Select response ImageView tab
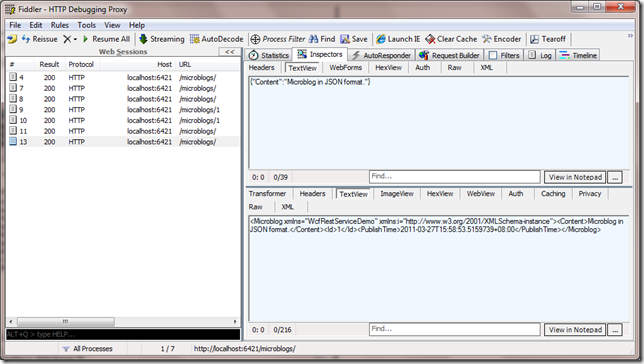Viewport: 644px width, 364px height. tap(397, 194)
